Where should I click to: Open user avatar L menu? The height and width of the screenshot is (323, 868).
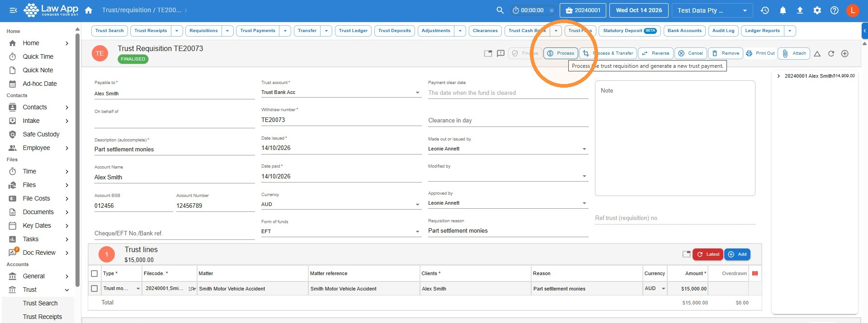point(853,10)
